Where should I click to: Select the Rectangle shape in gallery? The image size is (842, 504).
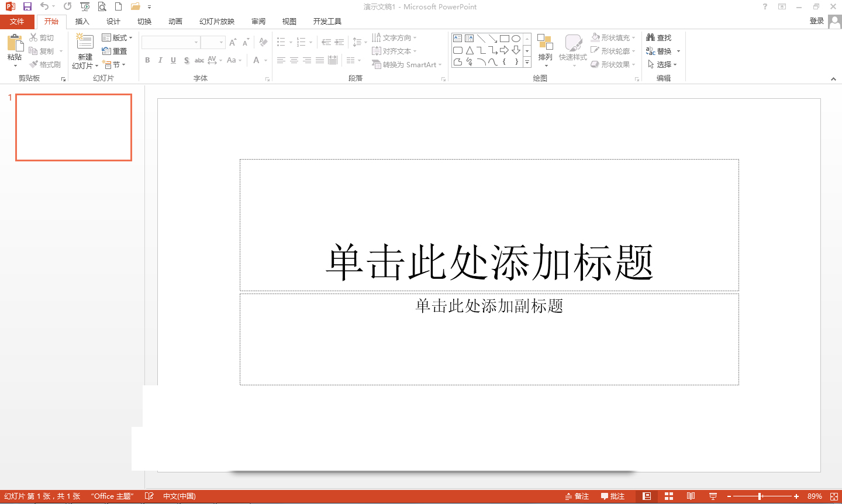click(504, 39)
